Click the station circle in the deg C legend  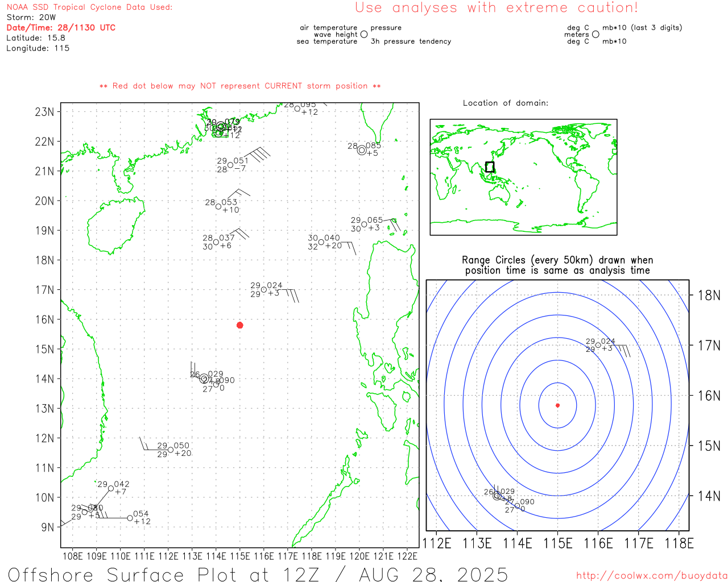(595, 35)
